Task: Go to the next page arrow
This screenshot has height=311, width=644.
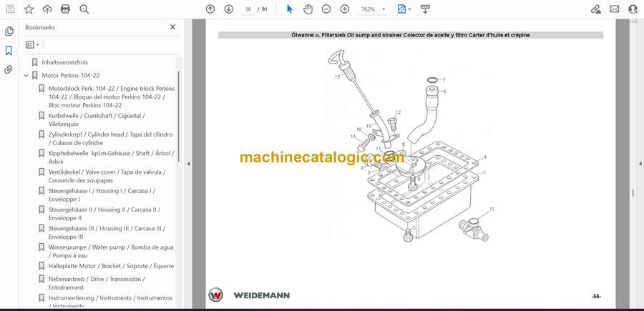Action: coord(229,9)
